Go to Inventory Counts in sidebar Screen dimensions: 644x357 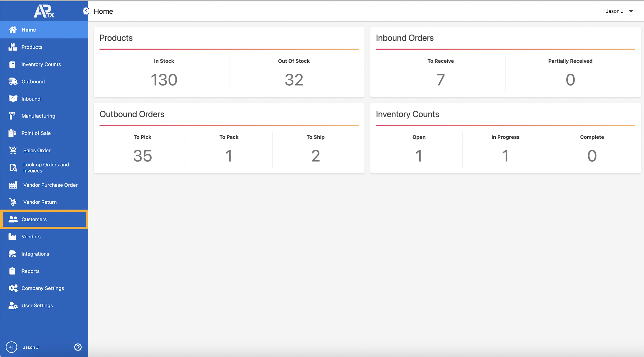coord(41,64)
